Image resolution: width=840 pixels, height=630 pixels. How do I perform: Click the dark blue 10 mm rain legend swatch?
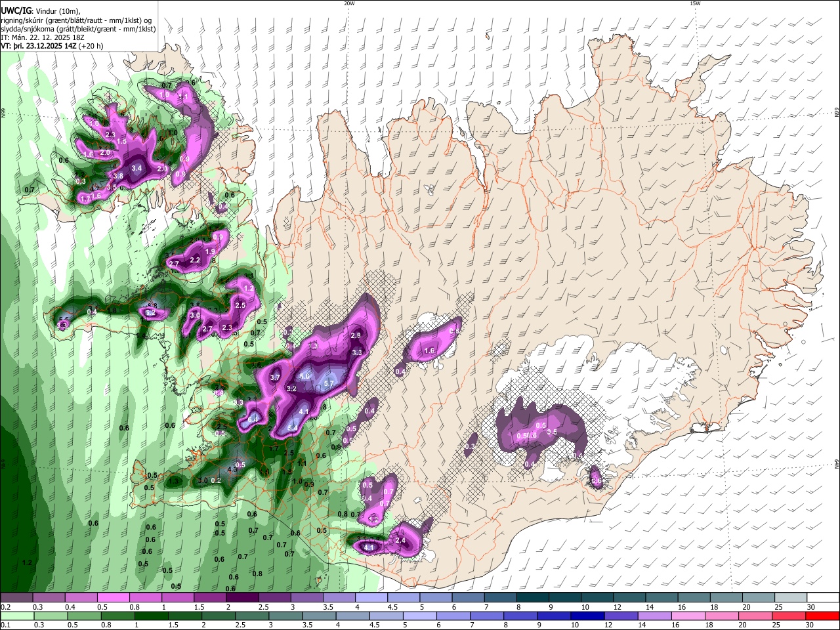point(587,616)
